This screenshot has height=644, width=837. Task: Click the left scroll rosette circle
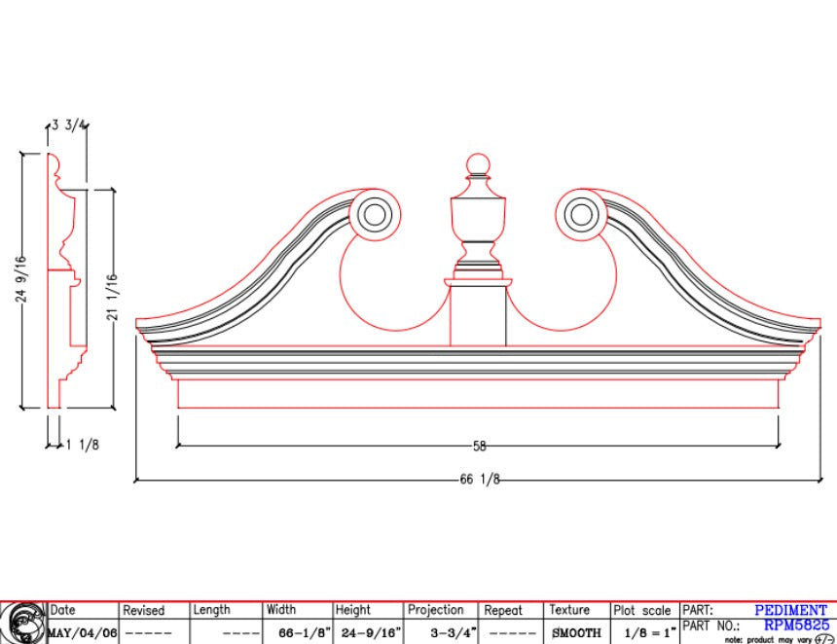(x=374, y=216)
